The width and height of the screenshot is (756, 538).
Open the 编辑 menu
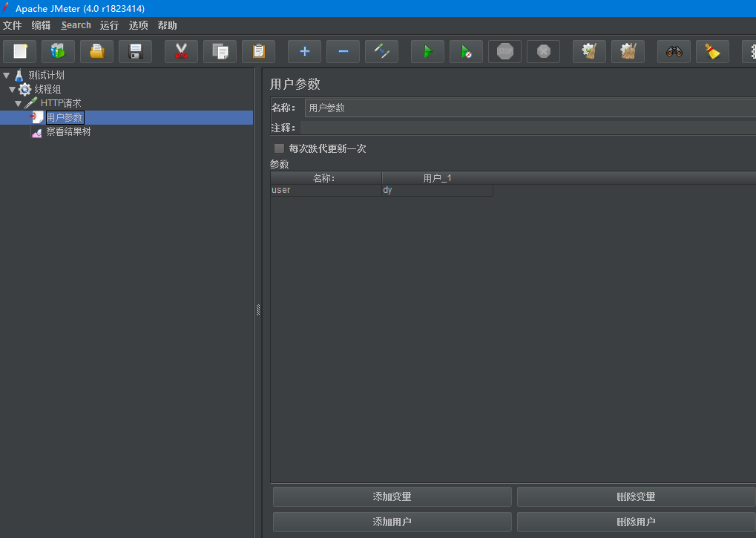pyautogui.click(x=41, y=25)
